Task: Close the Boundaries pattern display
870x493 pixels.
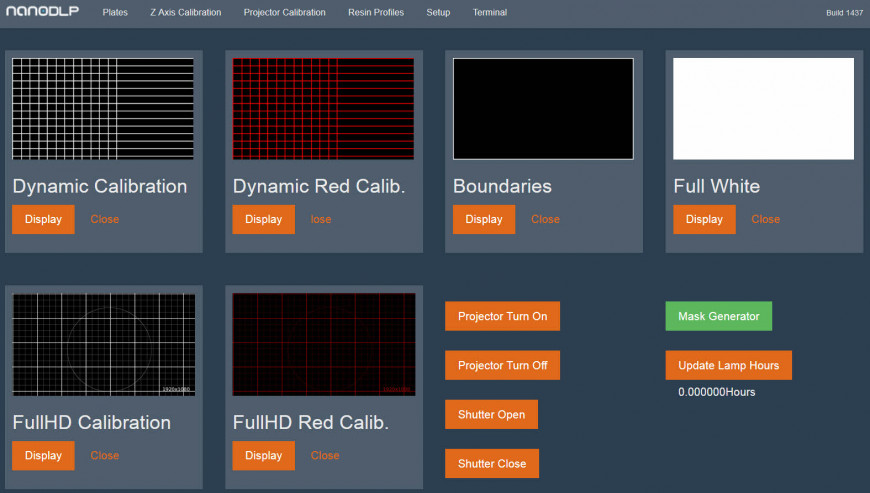Action: (x=545, y=219)
